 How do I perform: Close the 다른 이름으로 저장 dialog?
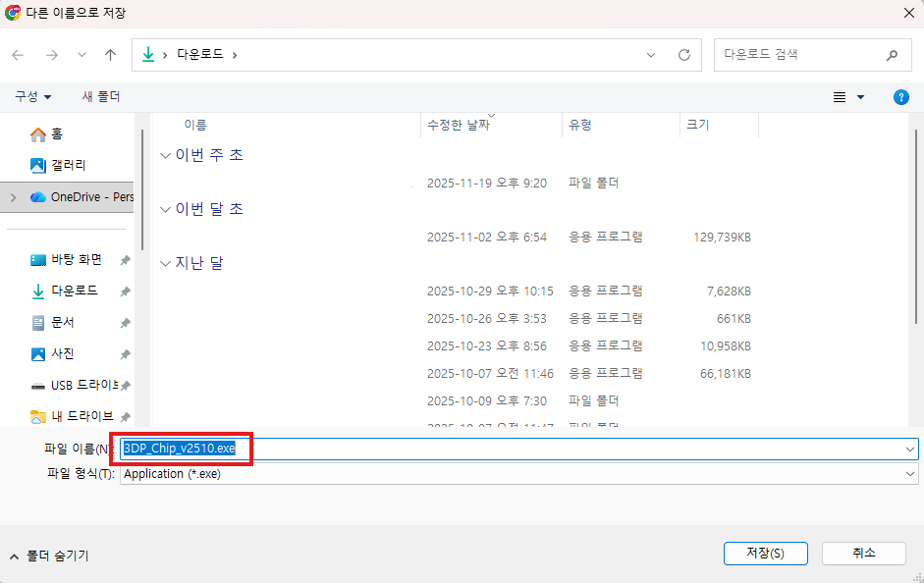point(908,13)
